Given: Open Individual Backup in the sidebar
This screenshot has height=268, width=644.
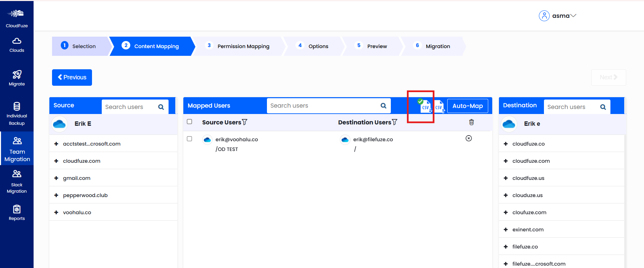Looking at the screenshot, I should tap(16, 114).
